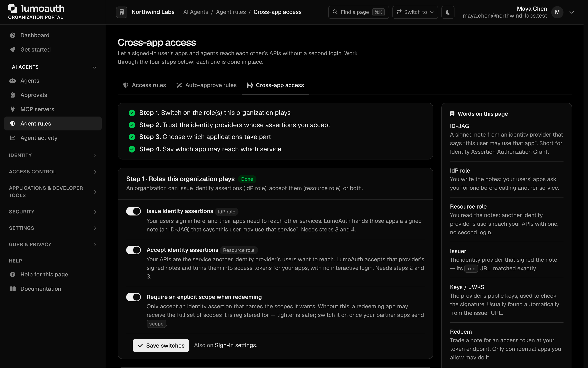Expand the Security sidebar section
This screenshot has height=368, width=588.
coord(53,212)
